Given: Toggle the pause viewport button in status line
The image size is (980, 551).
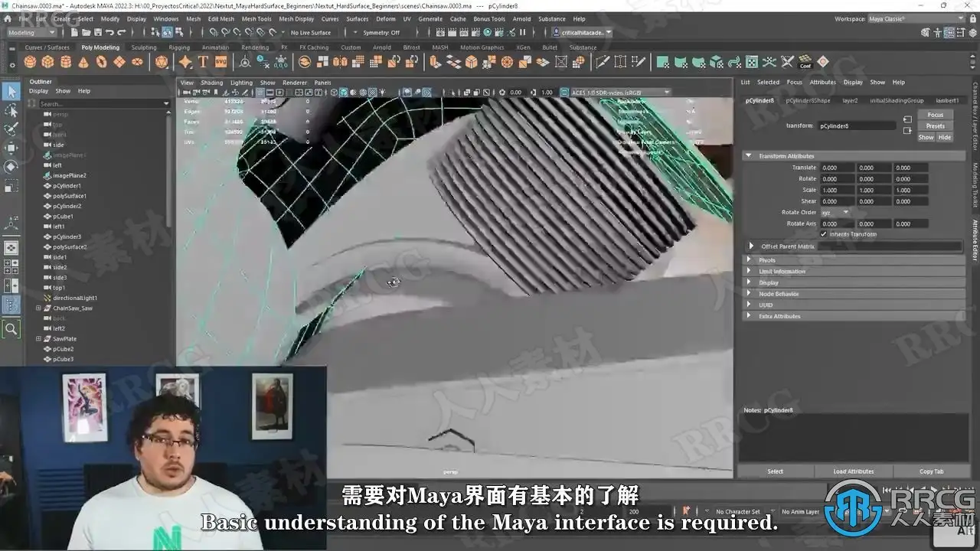Looking at the screenshot, I should (523, 33).
